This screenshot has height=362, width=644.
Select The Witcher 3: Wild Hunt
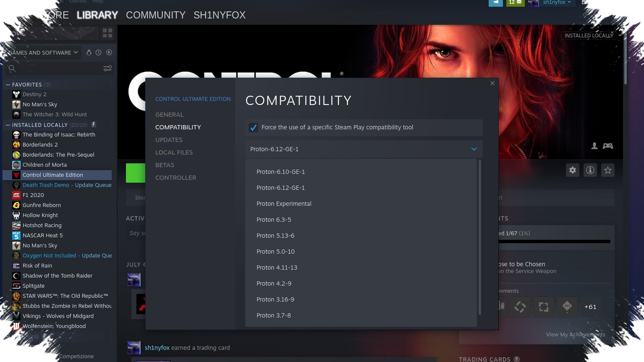click(x=55, y=115)
